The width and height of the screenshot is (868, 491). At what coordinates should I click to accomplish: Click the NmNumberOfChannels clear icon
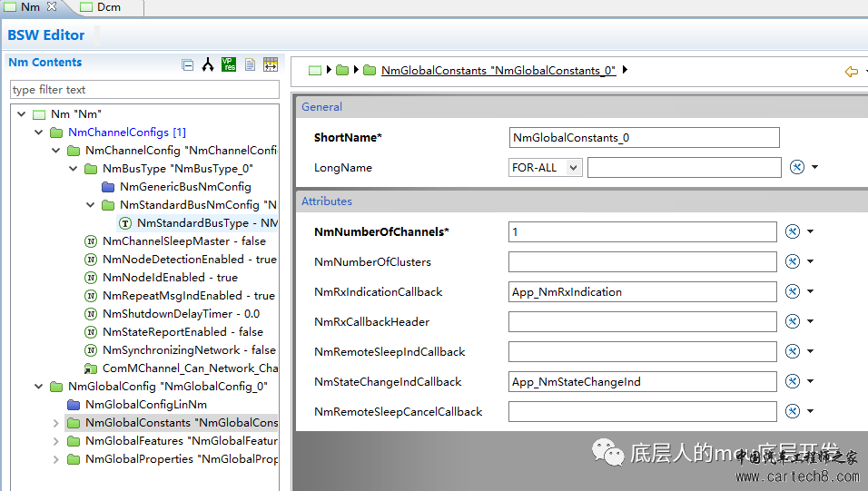pyautogui.click(x=793, y=231)
